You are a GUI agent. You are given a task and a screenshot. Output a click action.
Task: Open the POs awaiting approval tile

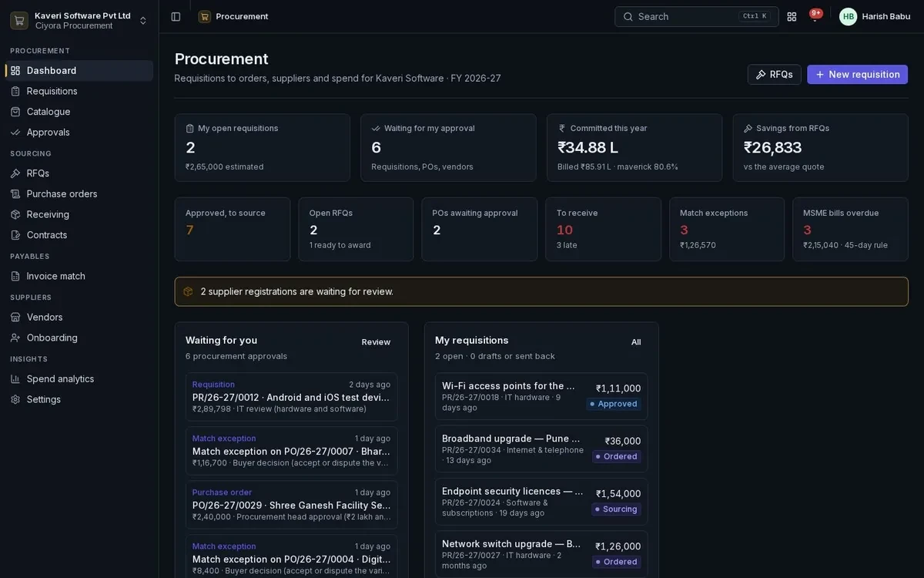(x=480, y=230)
